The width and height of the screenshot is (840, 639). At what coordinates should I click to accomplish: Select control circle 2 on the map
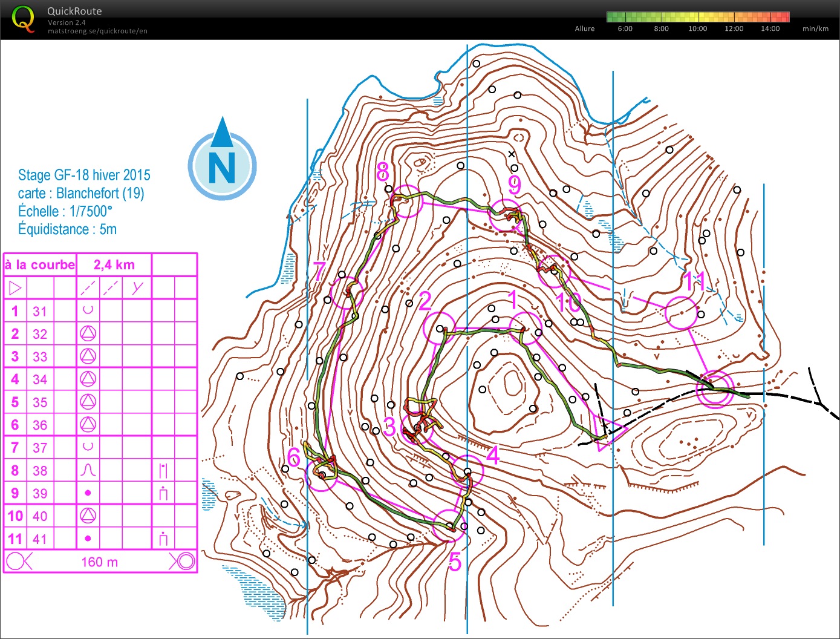pos(439,328)
